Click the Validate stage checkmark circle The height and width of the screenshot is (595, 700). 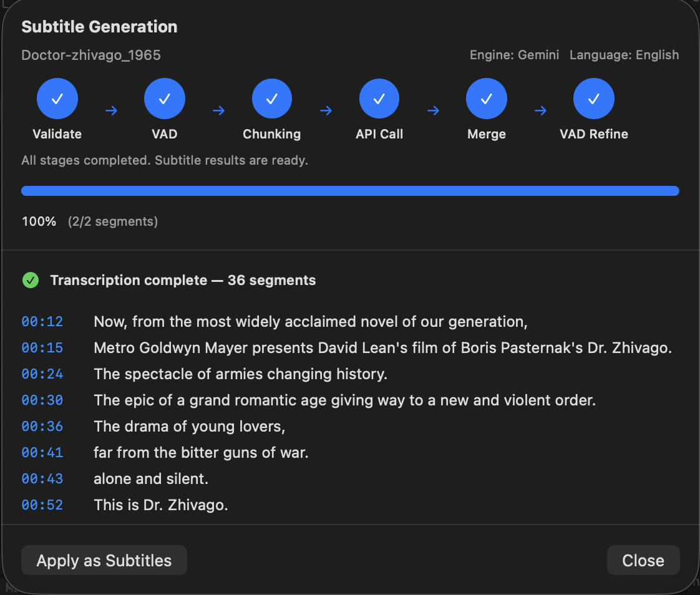[x=57, y=99]
